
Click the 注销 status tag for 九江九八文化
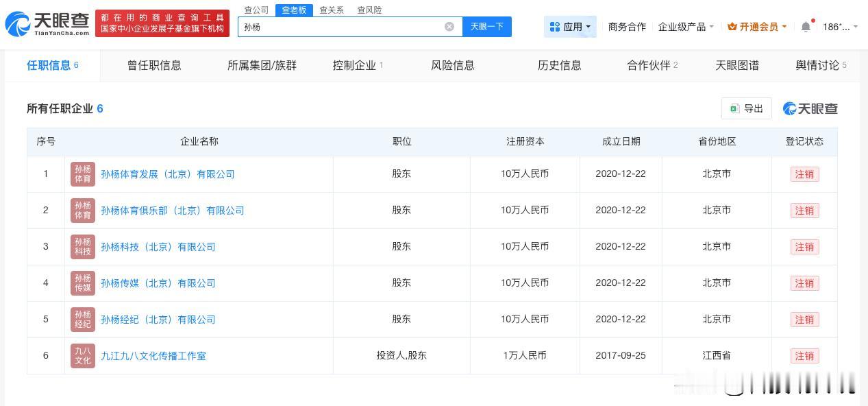(804, 356)
